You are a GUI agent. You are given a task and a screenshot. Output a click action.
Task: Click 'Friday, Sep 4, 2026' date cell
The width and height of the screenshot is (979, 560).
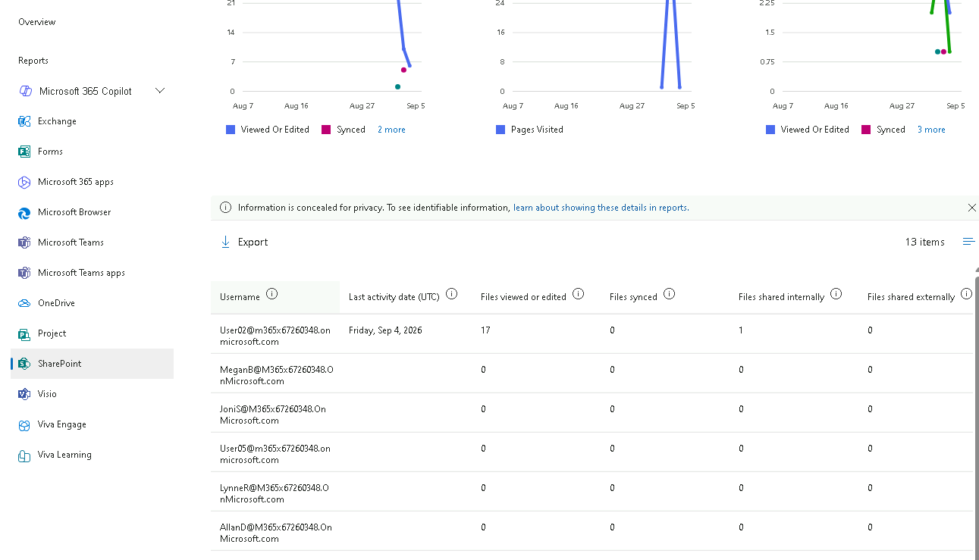point(385,330)
